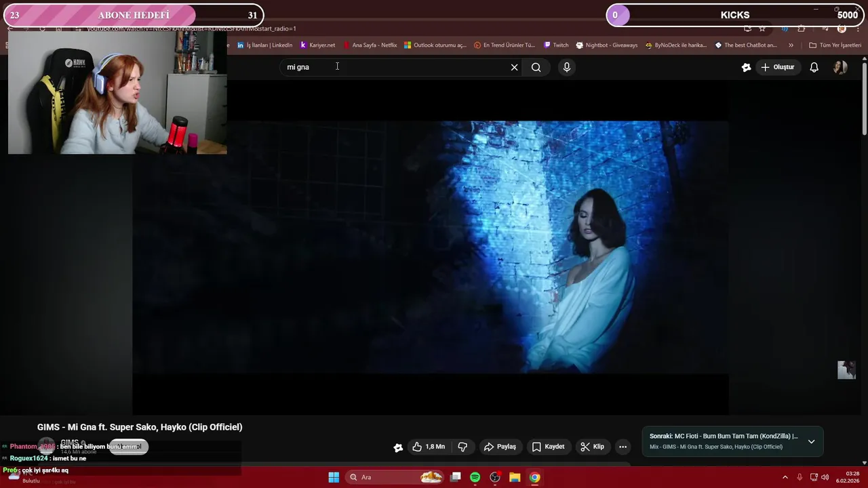
Task: Click the ABONE HEDEFİ progress bar
Action: point(134,15)
